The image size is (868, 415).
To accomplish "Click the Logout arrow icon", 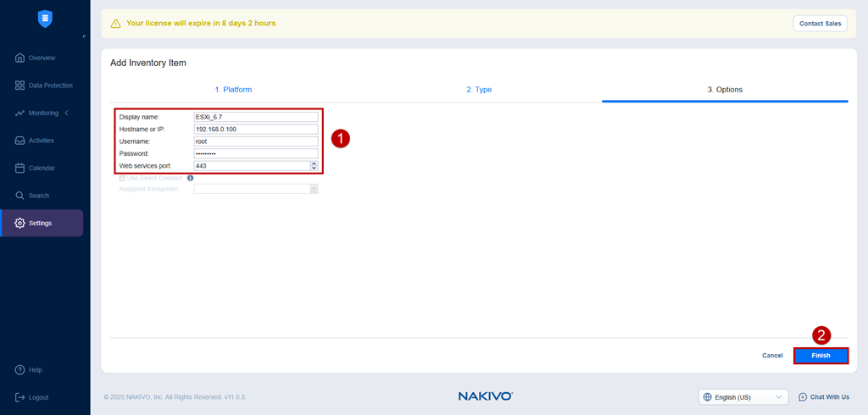I will tap(20, 397).
